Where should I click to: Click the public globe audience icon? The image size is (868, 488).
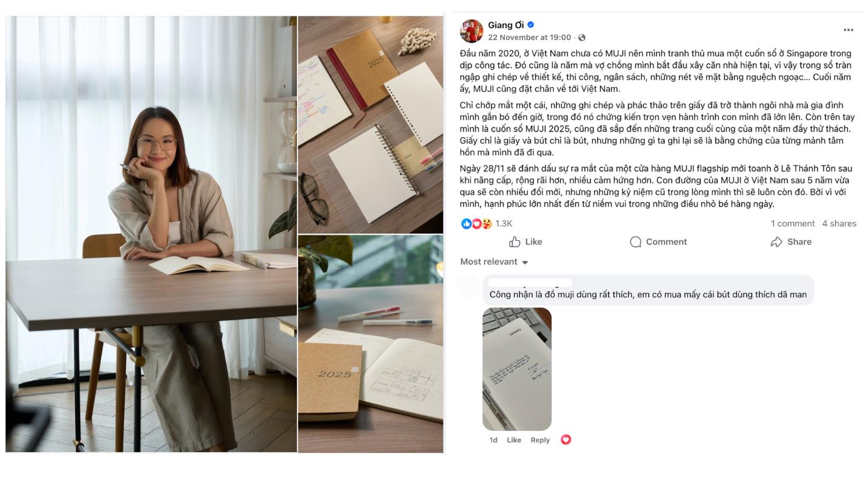point(582,38)
